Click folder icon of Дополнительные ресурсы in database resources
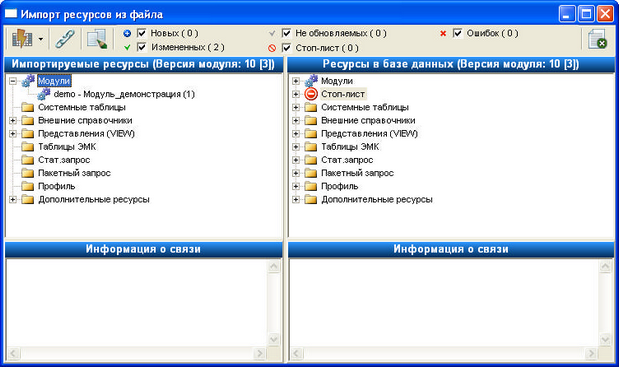 coord(311,199)
